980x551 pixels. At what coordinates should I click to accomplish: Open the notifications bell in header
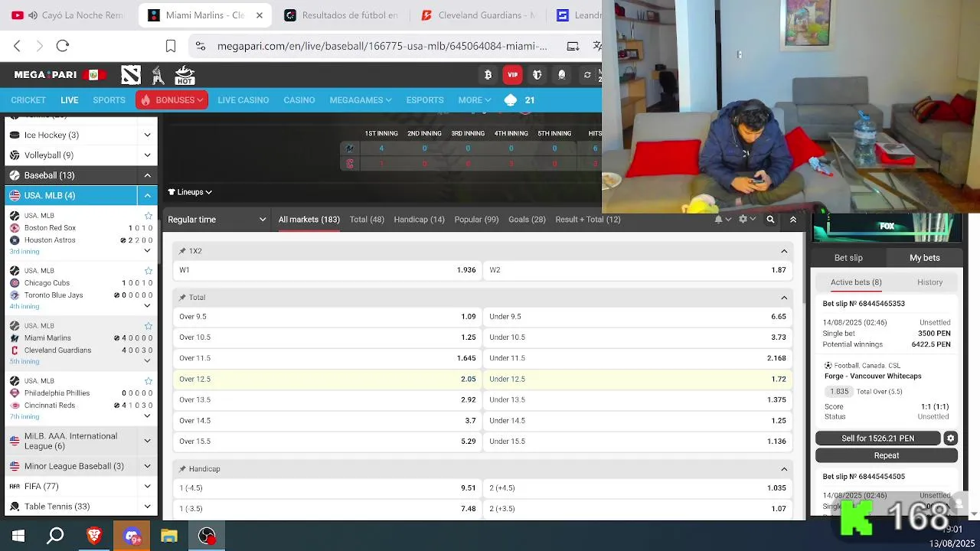click(562, 75)
